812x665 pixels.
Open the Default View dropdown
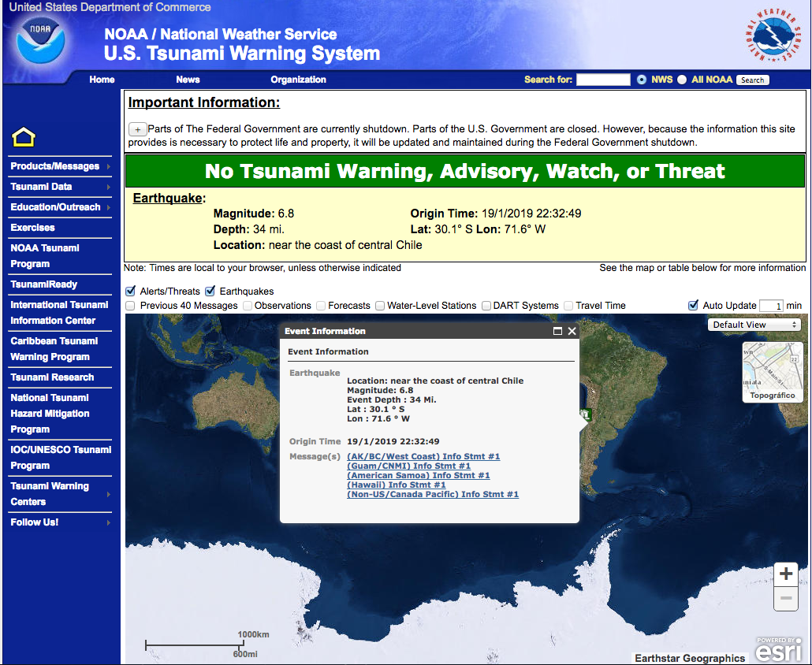point(754,325)
